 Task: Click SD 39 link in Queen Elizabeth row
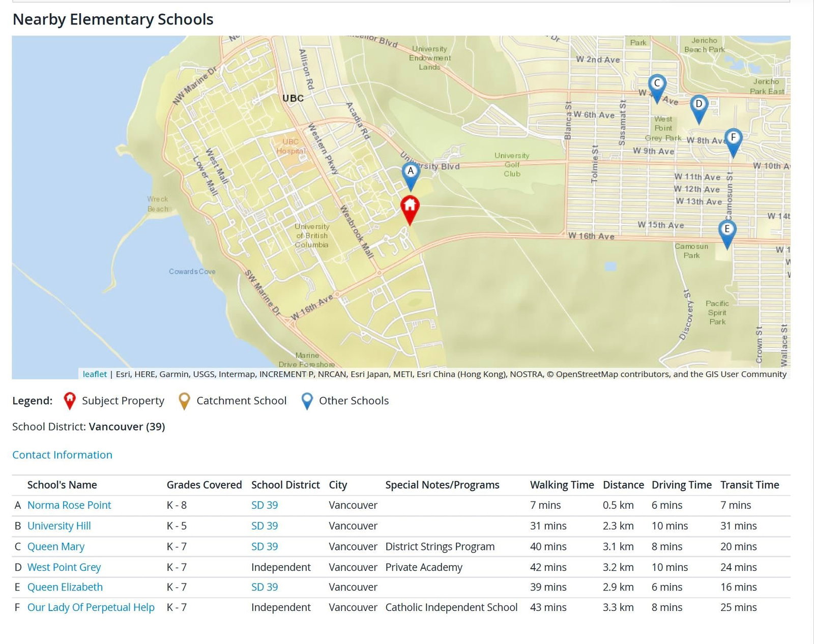[265, 587]
